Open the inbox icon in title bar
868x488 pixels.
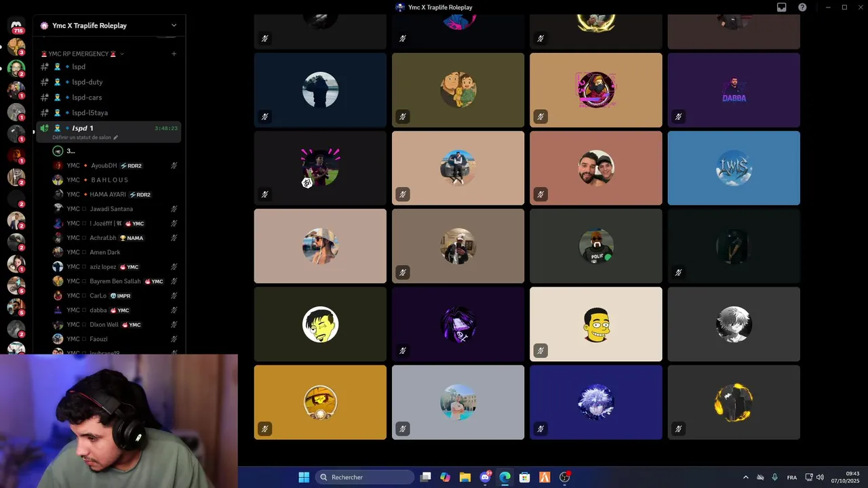pos(781,7)
